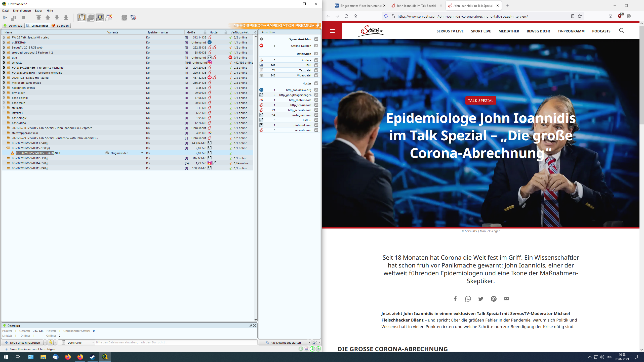
Task: Toggle the Offline-Dateien view checkbox
Action: pos(316,46)
